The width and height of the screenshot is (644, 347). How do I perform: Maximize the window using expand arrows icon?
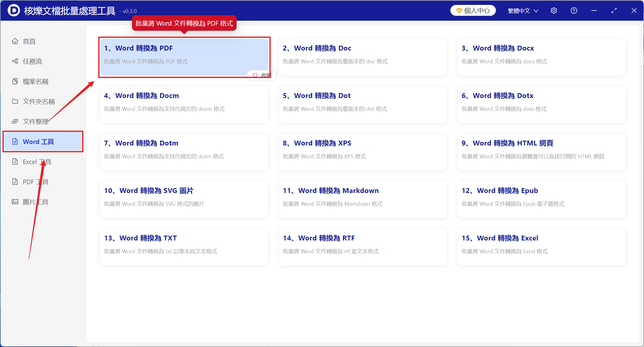tap(614, 11)
